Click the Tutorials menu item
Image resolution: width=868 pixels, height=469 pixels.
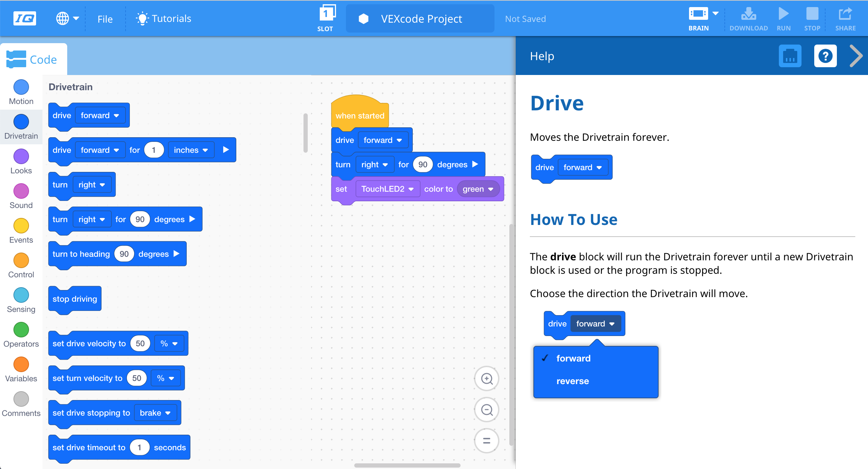[163, 18]
